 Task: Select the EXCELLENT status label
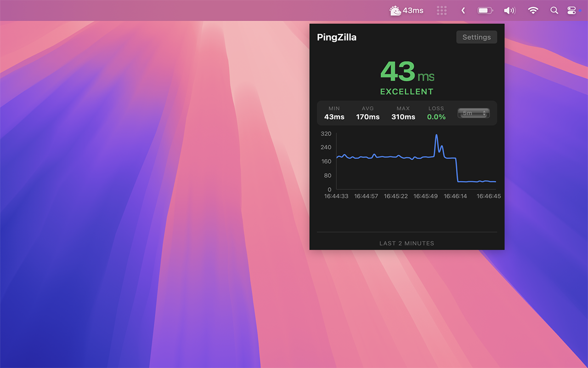click(406, 92)
